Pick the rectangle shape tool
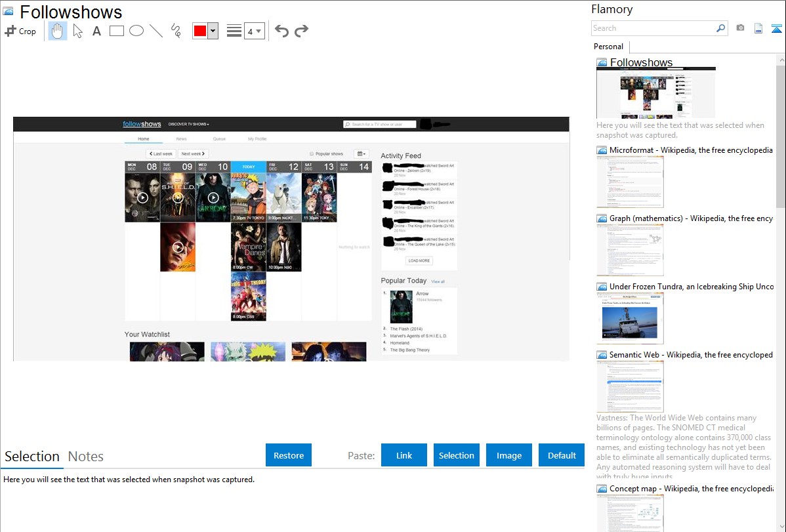The height and width of the screenshot is (532, 786). coord(117,31)
